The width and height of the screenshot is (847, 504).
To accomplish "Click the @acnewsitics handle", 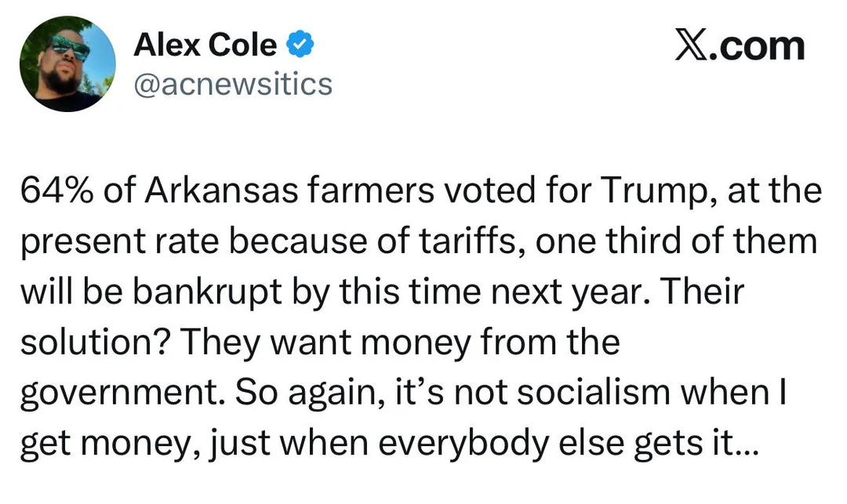I will pyautogui.click(x=234, y=83).
